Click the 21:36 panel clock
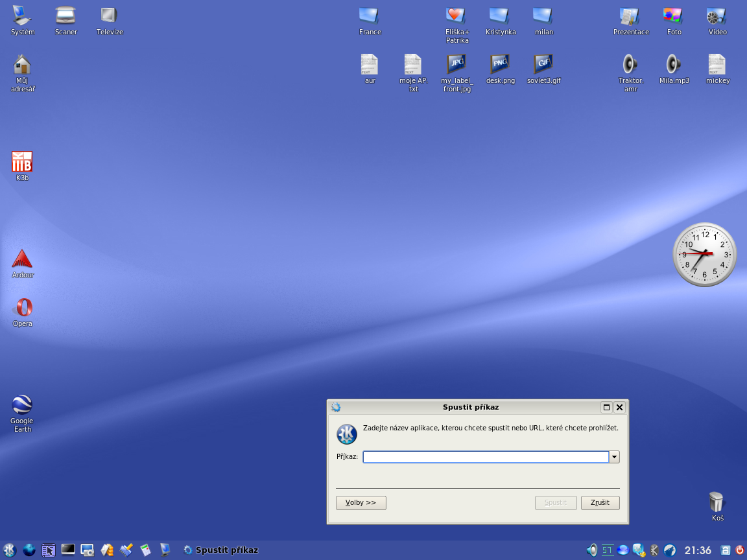The width and height of the screenshot is (747, 560). 698,550
